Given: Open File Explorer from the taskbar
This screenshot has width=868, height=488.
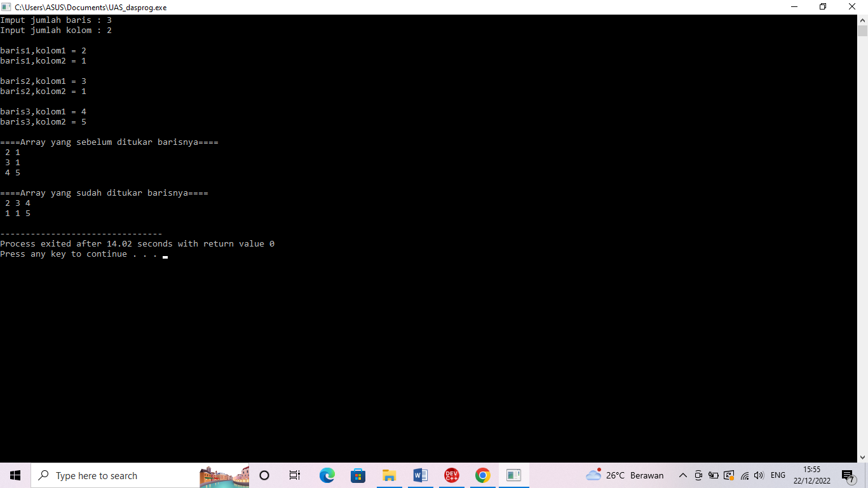Looking at the screenshot, I should coord(389,475).
